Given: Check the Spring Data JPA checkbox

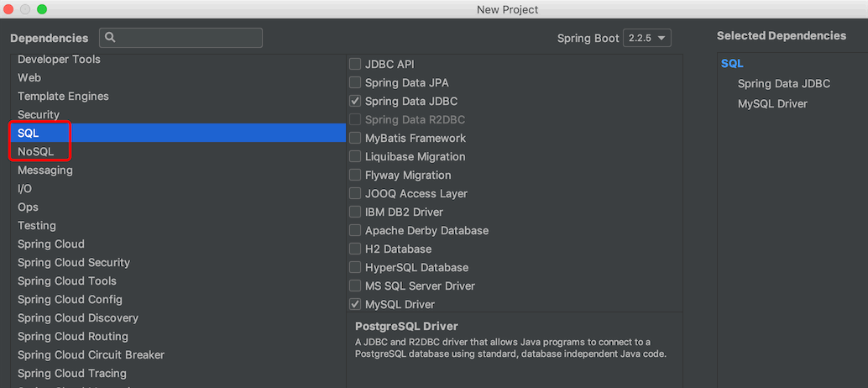Looking at the screenshot, I should click(x=355, y=83).
